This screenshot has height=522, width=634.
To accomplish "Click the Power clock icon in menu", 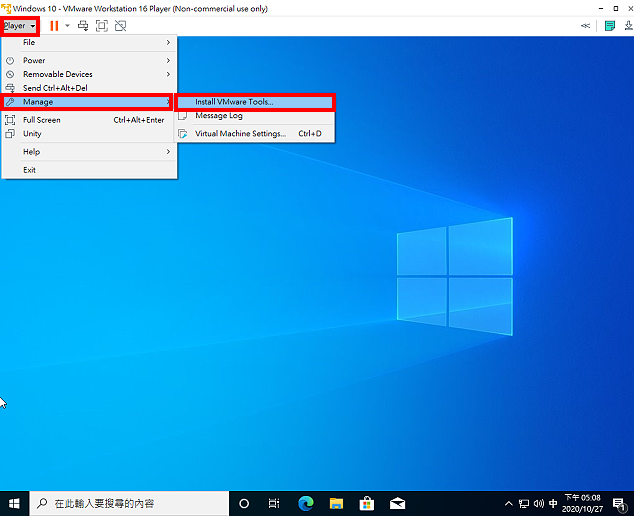I will click(x=10, y=61).
